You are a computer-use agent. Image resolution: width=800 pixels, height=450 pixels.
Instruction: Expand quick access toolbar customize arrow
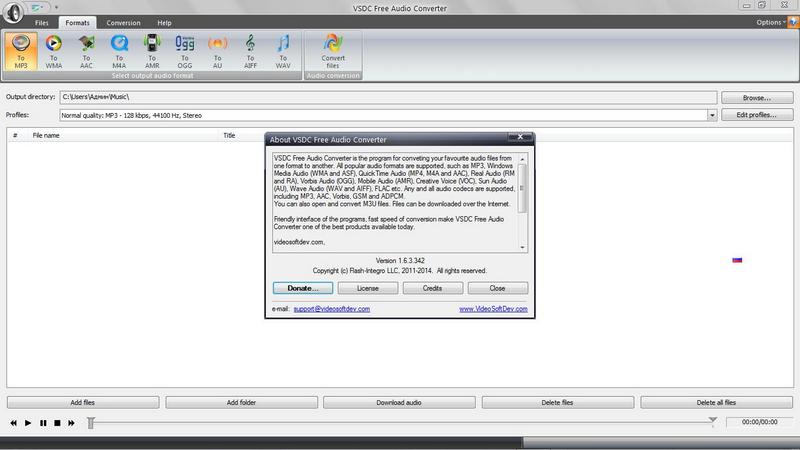point(56,8)
